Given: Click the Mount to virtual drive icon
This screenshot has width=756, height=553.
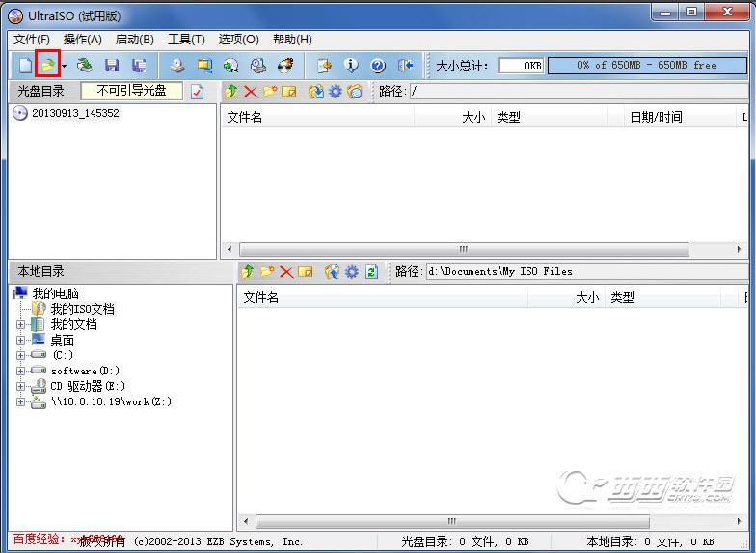Looking at the screenshot, I should click(258, 65).
